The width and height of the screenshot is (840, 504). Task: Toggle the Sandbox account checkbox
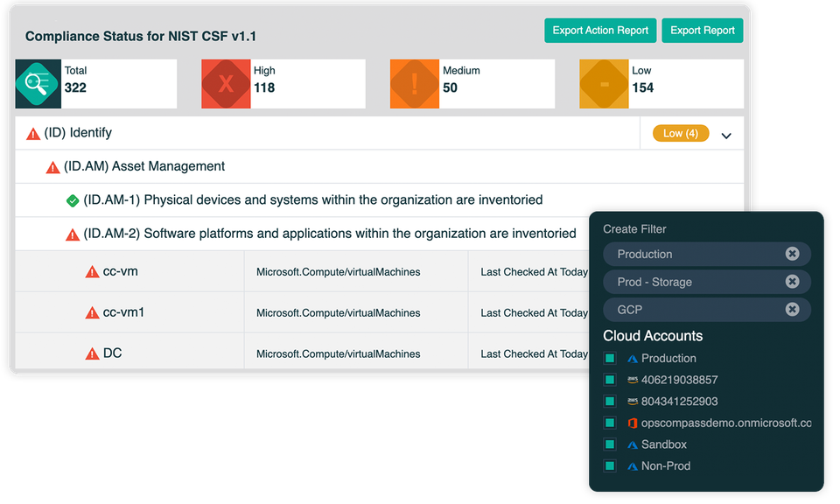tap(610, 444)
